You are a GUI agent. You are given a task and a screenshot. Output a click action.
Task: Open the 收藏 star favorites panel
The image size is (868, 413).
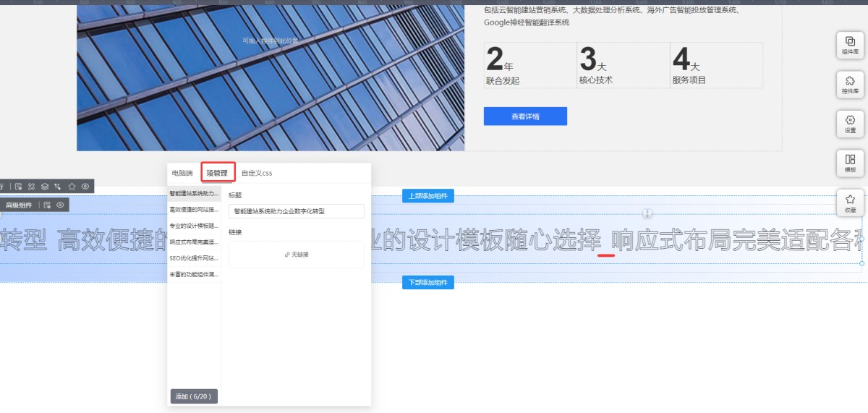pos(850,203)
